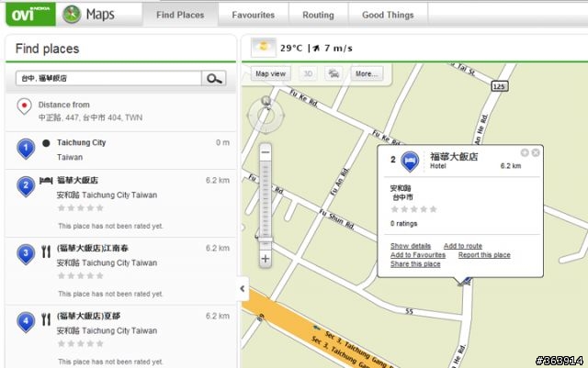Click the star rating under result 2
Viewport: 588px width, 368px height.
[80, 208]
